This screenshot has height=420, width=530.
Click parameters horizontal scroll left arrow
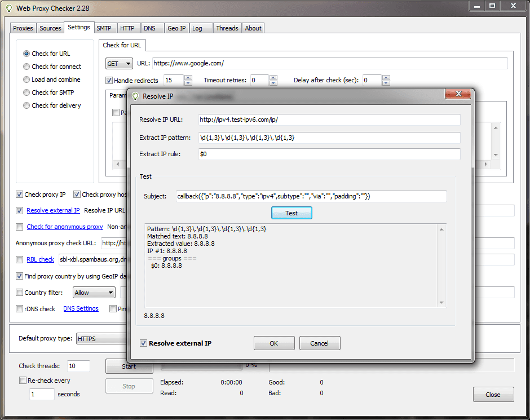(x=118, y=165)
